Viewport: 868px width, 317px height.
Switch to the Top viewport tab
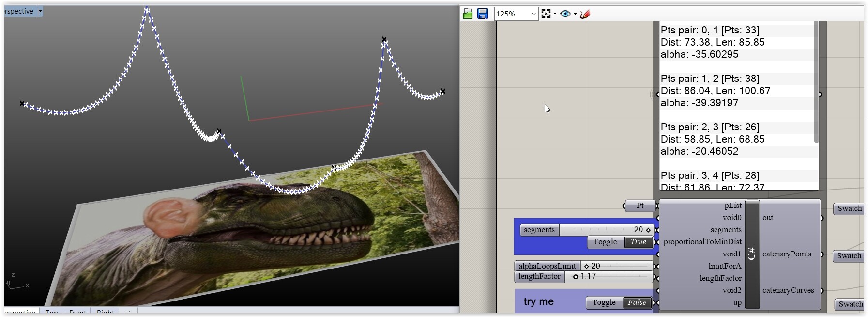pyautogui.click(x=52, y=312)
